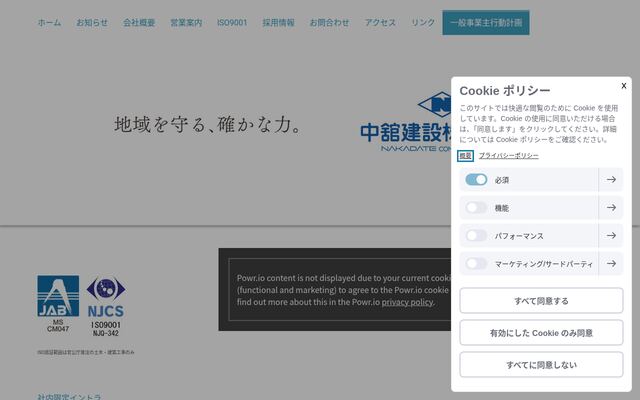
Task: Open the リンク menu item
Action: coord(423,22)
